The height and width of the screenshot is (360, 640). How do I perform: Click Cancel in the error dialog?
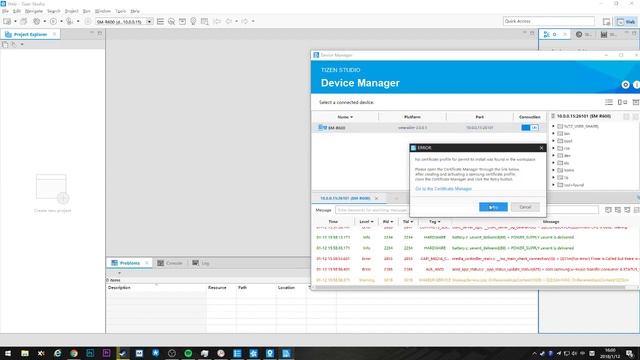coord(525,207)
